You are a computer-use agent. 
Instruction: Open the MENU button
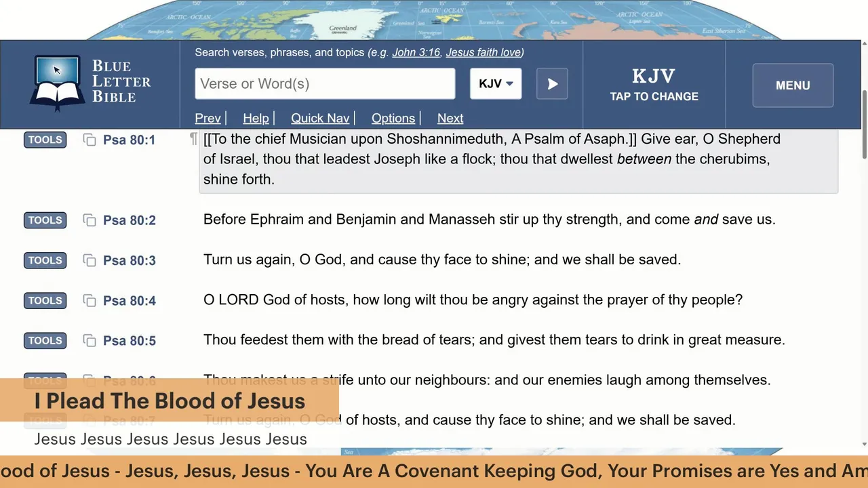coord(793,85)
